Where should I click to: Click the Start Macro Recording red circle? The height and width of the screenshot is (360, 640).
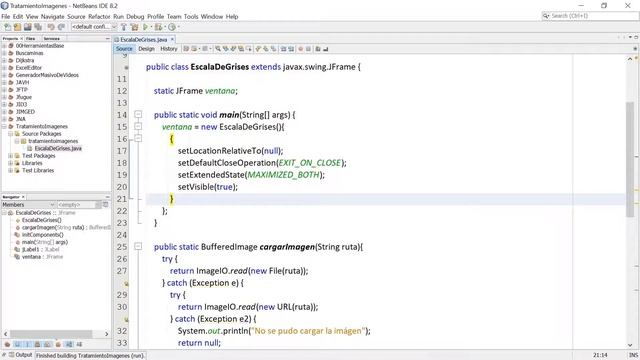point(300,49)
